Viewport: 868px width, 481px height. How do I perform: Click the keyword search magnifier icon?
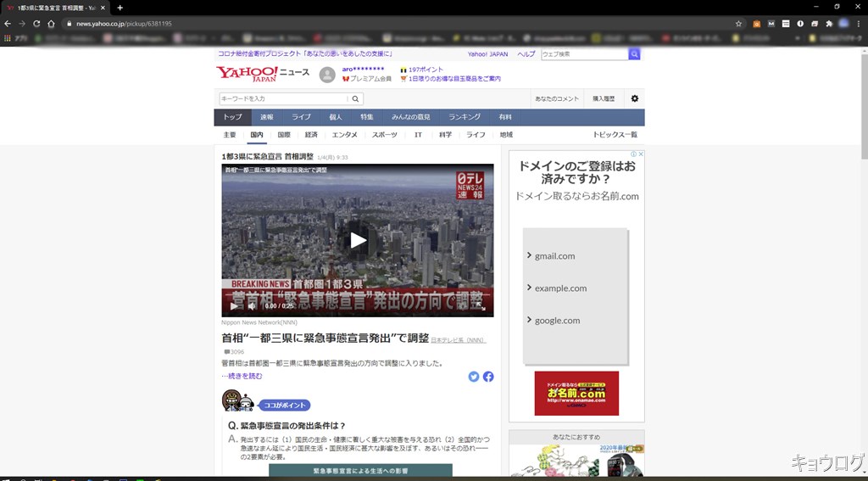tap(355, 98)
